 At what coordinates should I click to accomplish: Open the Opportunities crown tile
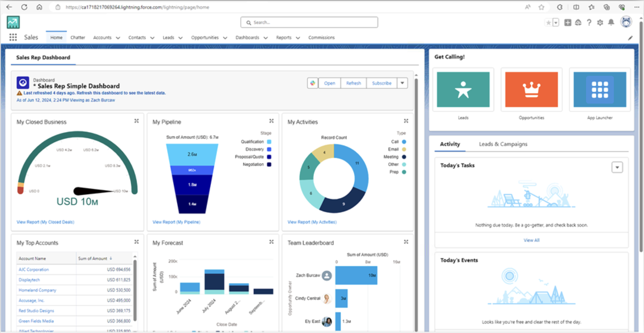pyautogui.click(x=532, y=89)
